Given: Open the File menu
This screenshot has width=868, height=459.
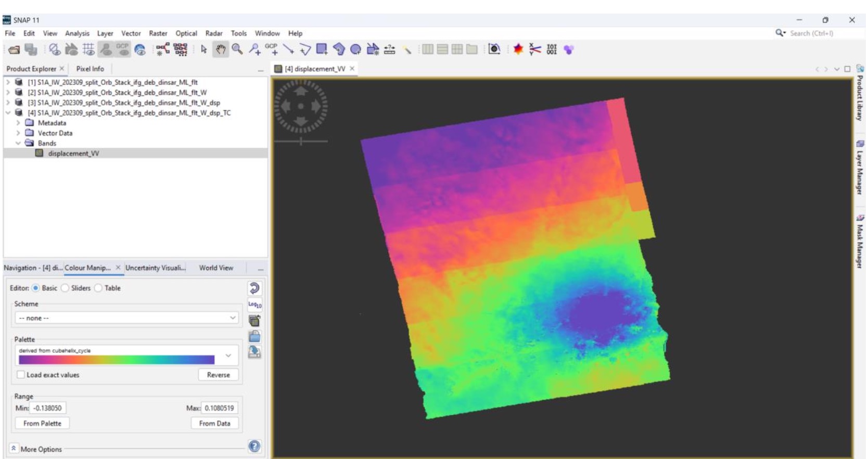Looking at the screenshot, I should 10,33.
